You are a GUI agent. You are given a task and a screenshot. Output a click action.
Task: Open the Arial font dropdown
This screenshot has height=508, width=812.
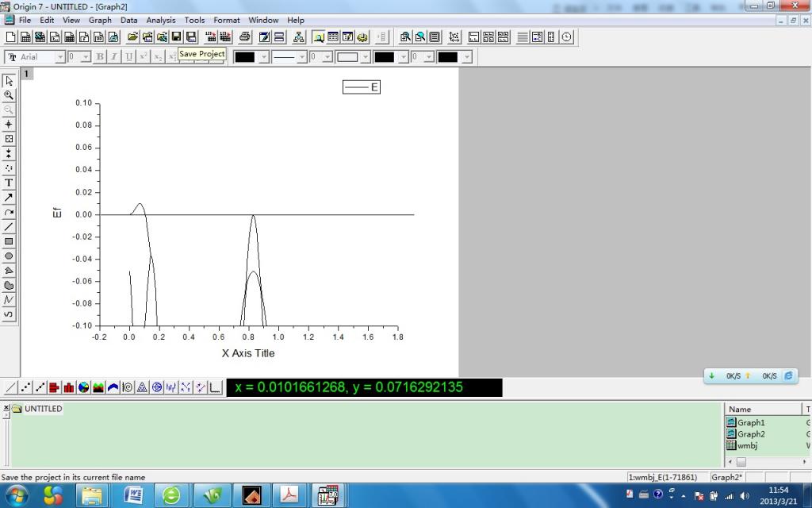pos(60,57)
